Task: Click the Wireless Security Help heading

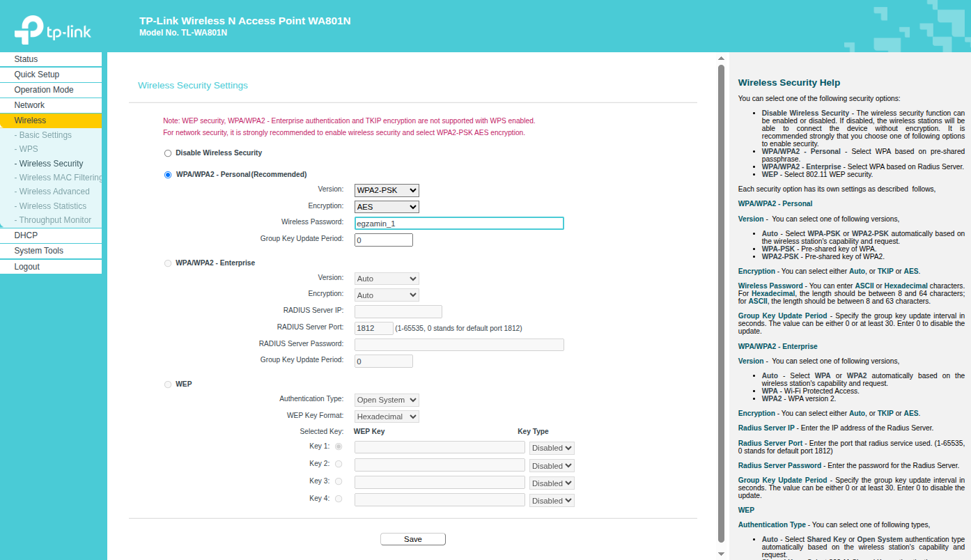Action: pos(789,83)
